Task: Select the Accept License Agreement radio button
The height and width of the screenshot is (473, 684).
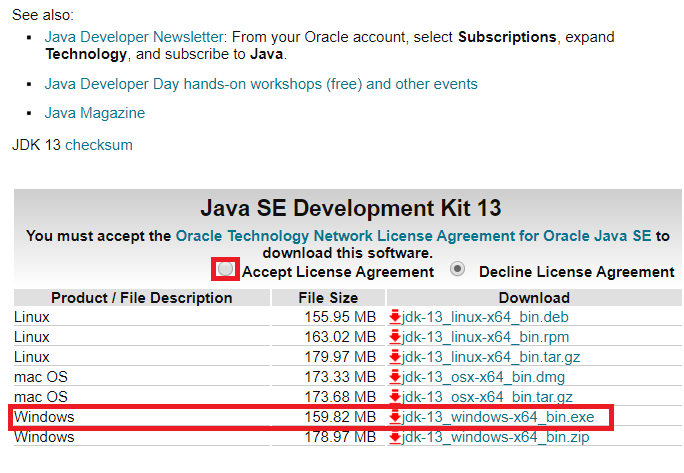Action: tap(225, 269)
